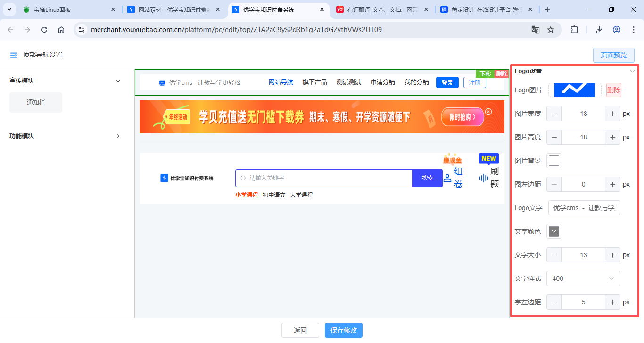Collapse the Logo设置 panel chevron

633,70
